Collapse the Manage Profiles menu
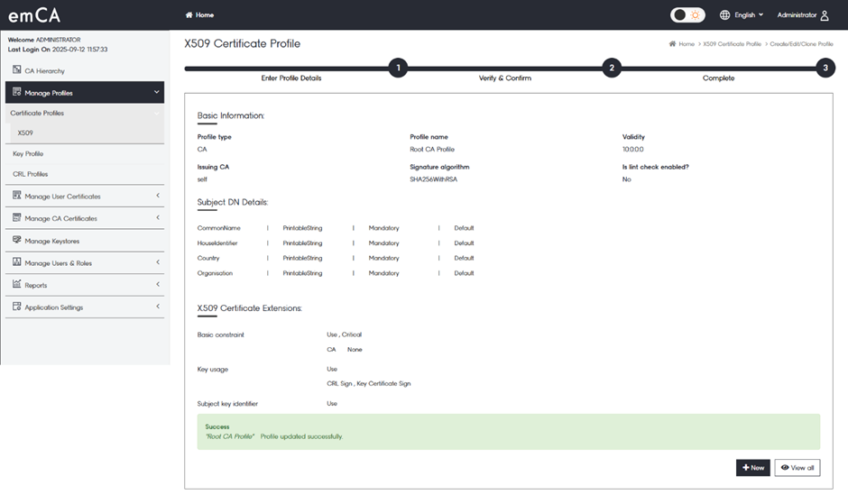 point(157,92)
